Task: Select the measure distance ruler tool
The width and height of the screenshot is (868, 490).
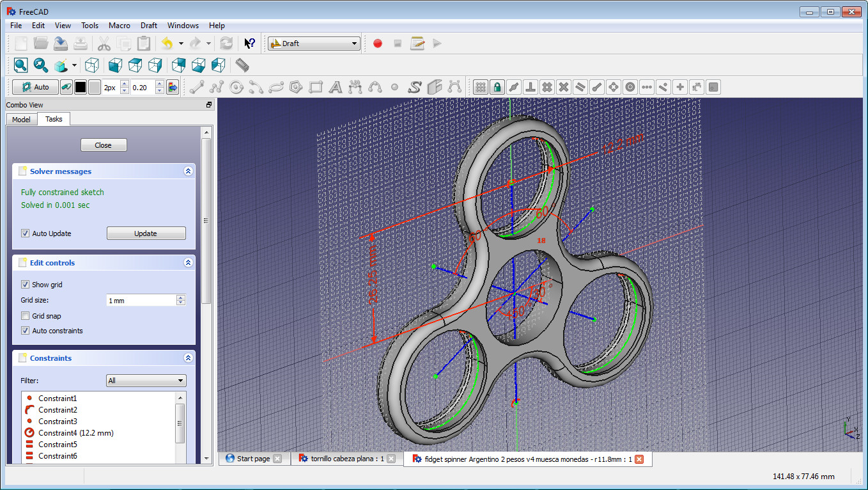Action: pyautogui.click(x=242, y=65)
